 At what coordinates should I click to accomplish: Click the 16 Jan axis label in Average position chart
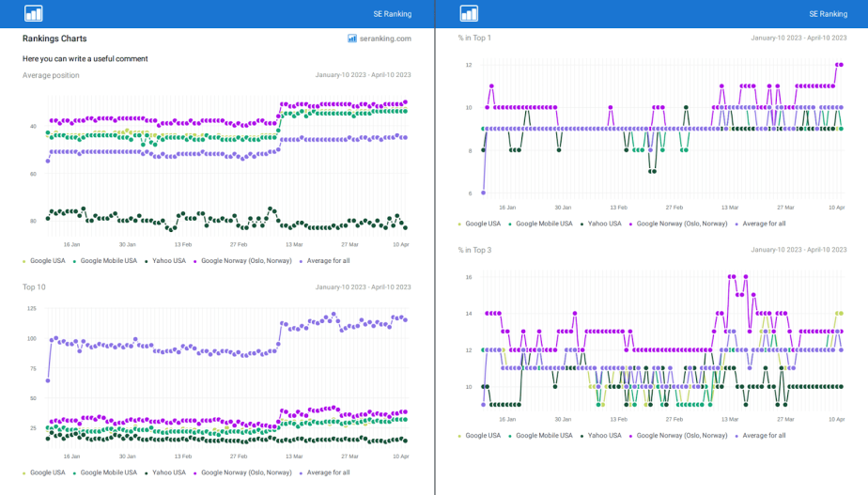tap(71, 244)
